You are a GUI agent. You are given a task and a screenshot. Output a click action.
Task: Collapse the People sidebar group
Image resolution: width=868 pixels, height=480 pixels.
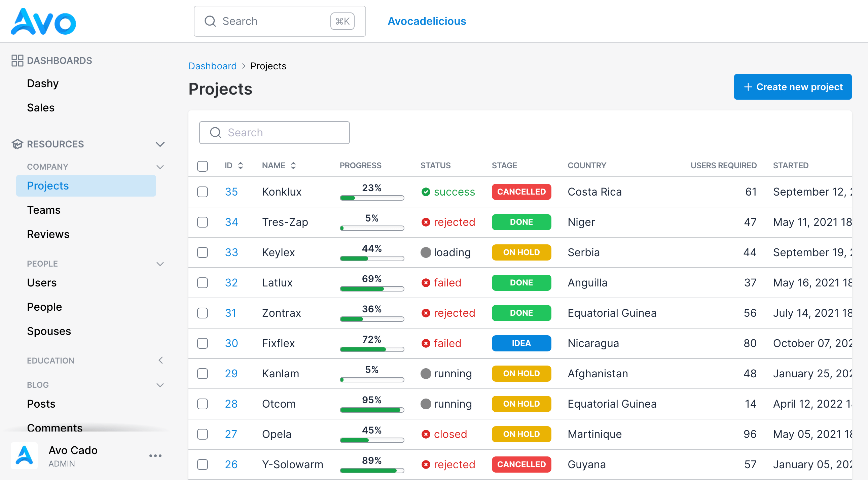(160, 264)
